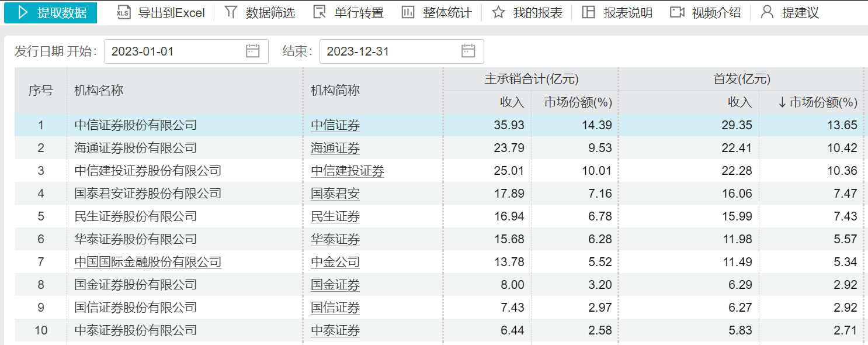Open the 国信证券 link
Viewport: 868px width, 345px height.
point(335,308)
